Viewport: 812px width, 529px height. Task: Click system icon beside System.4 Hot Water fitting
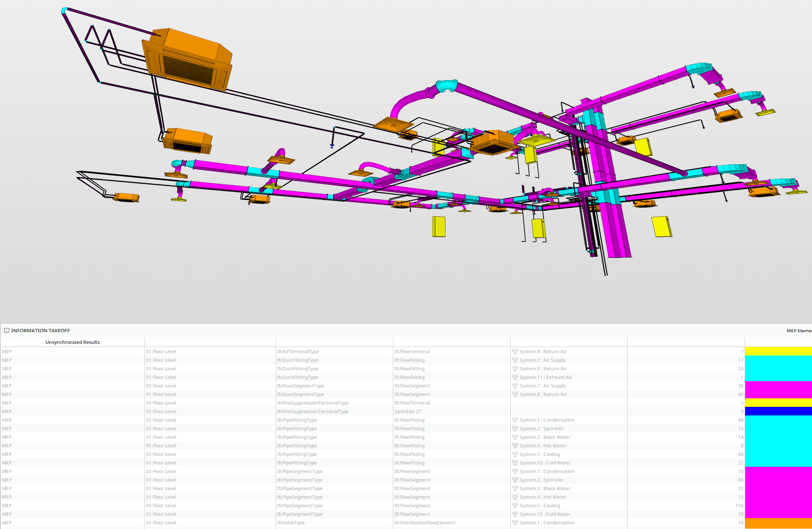[x=515, y=445]
